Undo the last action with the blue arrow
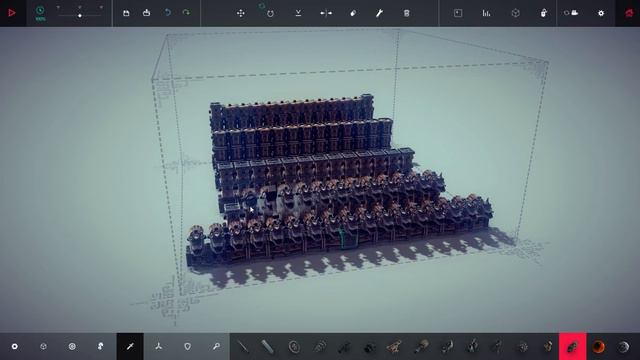Screen dimensions: 640x360 (167, 13)
